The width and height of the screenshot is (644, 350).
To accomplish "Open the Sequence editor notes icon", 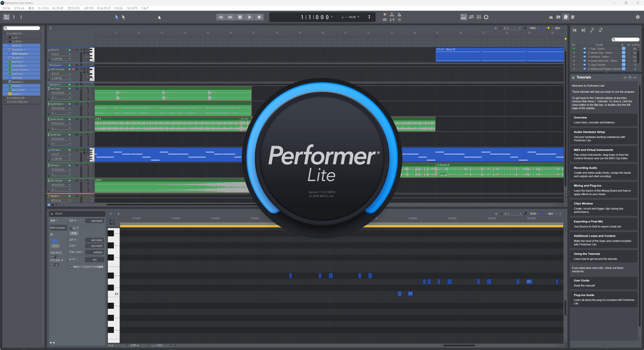I will click(x=471, y=17).
